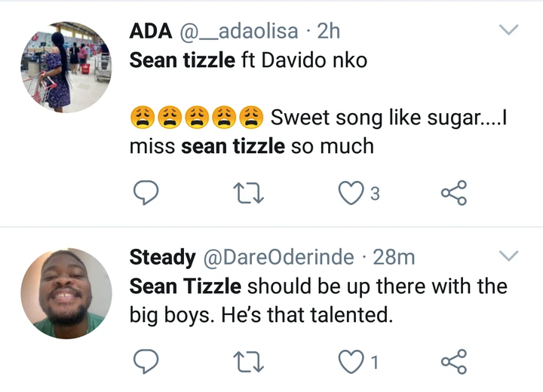Open the 2h timestamp on ADA's tweet
543x392 pixels.
point(329,32)
